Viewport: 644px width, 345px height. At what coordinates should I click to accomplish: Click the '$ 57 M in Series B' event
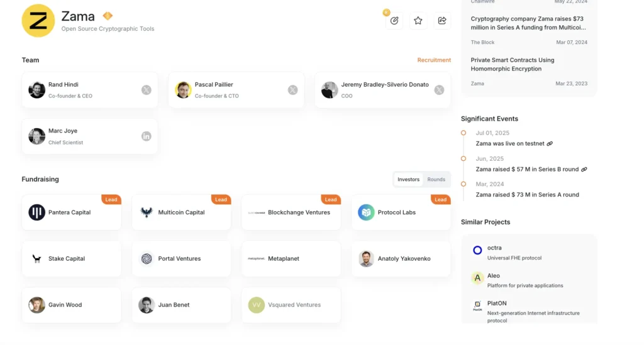[x=527, y=170]
